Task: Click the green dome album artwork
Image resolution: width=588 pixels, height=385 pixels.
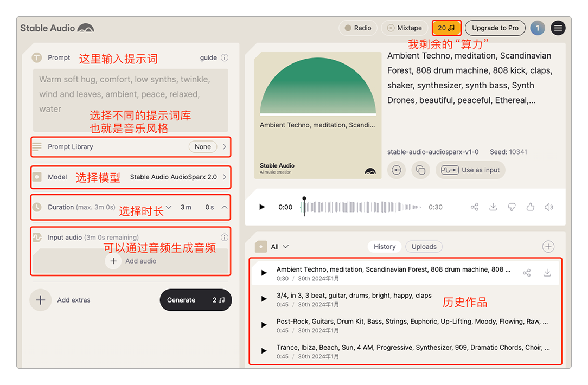Action: coord(318,86)
